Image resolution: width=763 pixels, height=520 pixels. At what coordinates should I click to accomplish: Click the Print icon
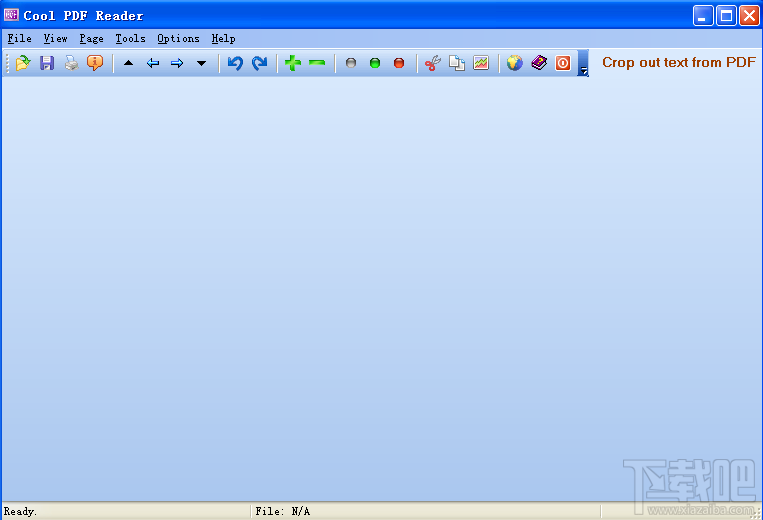point(71,63)
